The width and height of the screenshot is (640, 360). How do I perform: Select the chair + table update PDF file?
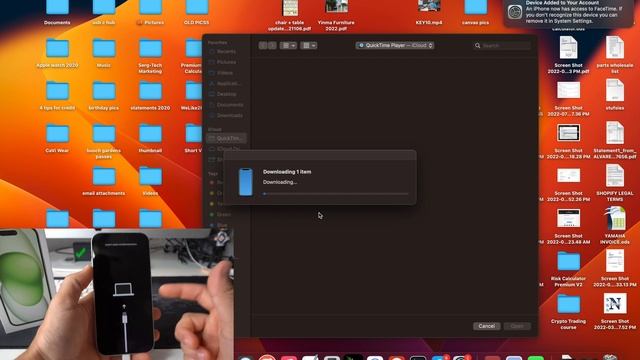[x=290, y=16]
